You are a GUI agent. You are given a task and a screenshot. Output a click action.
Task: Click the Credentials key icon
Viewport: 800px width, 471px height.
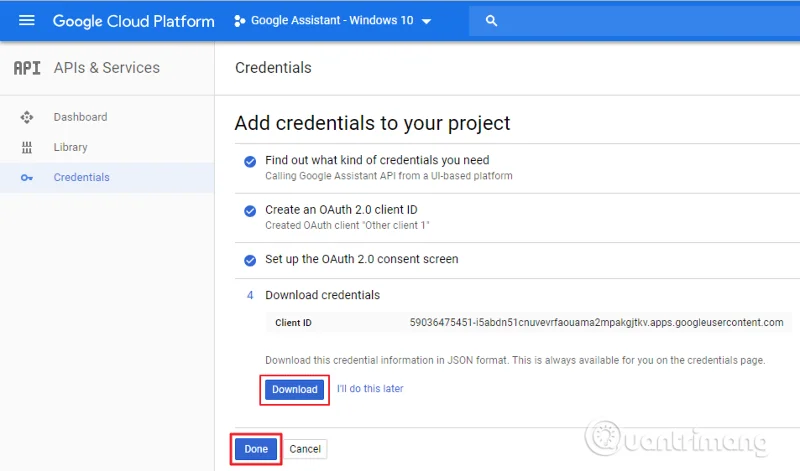pos(27,178)
